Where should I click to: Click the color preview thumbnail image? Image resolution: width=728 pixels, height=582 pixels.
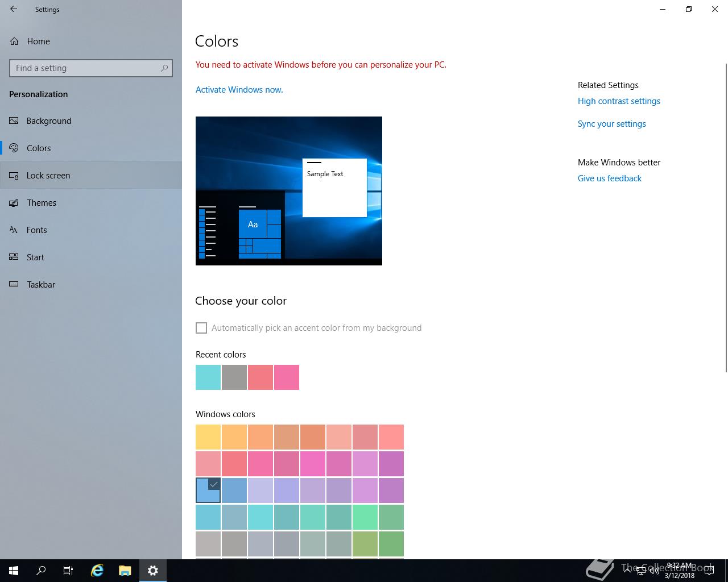click(289, 191)
